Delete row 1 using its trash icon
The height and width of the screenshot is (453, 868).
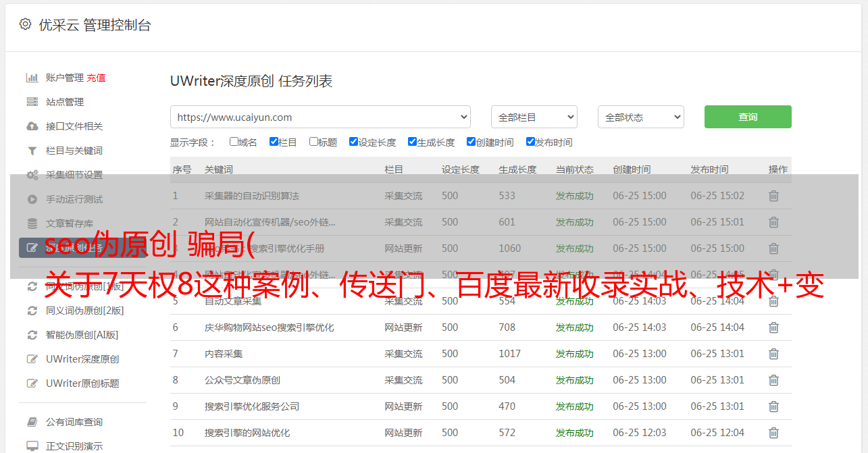(773, 196)
